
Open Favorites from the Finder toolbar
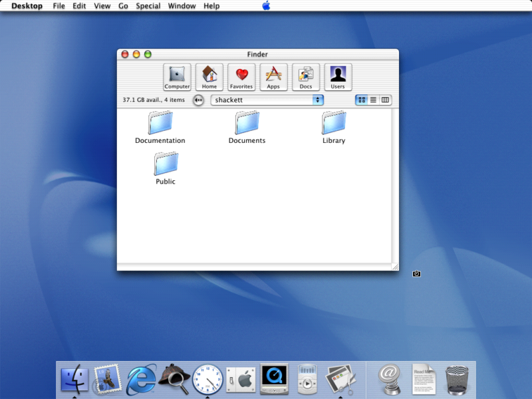coord(241,76)
